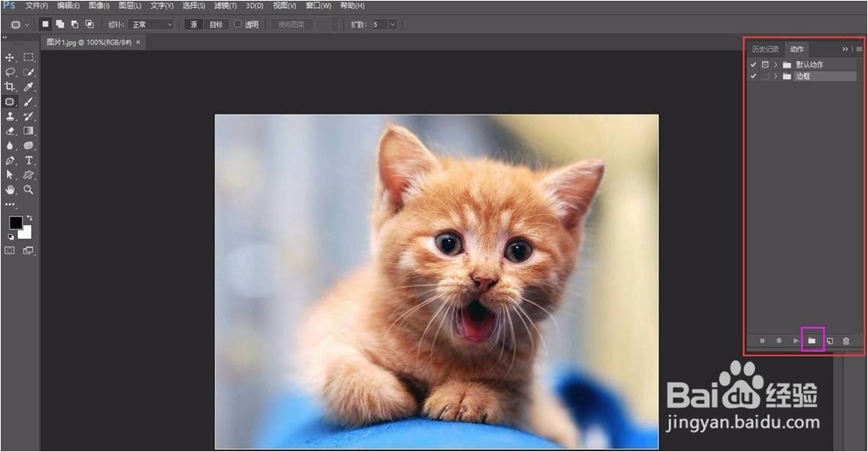Select the Eraser tool

click(10, 131)
